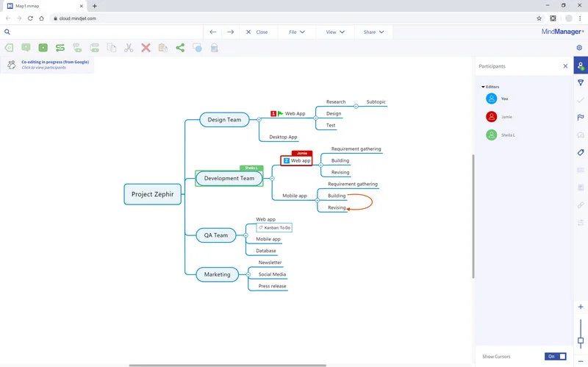The height and width of the screenshot is (367, 588).
Task: Click the green Share icon in toolbar
Action: (180, 48)
